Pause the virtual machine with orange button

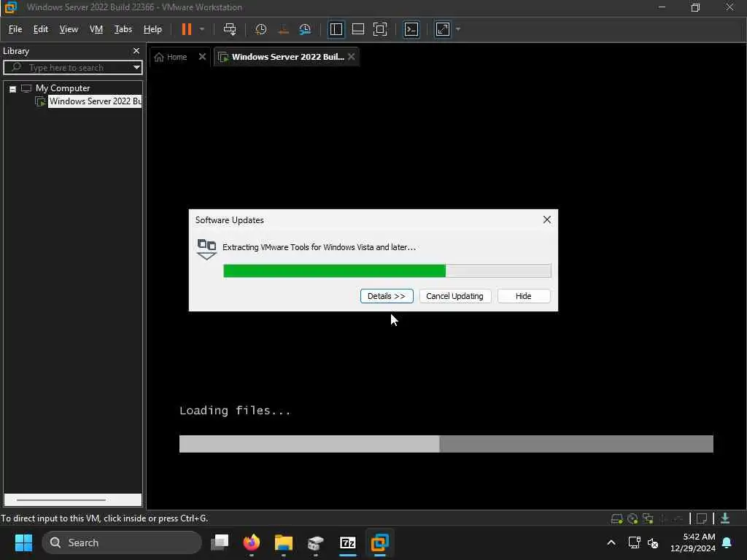(186, 29)
